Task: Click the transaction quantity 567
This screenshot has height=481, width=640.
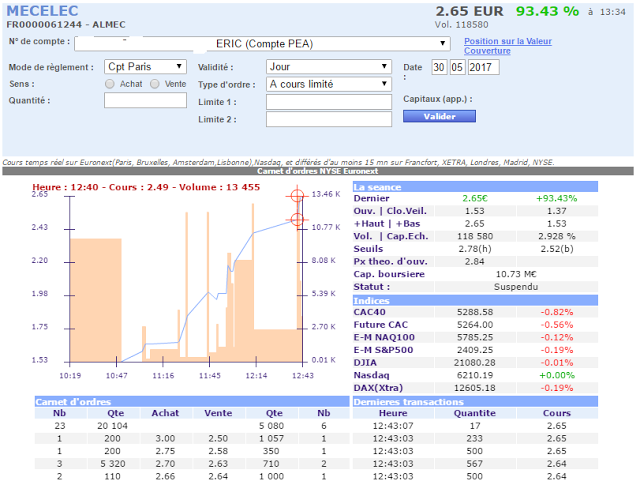Action: coord(475,464)
